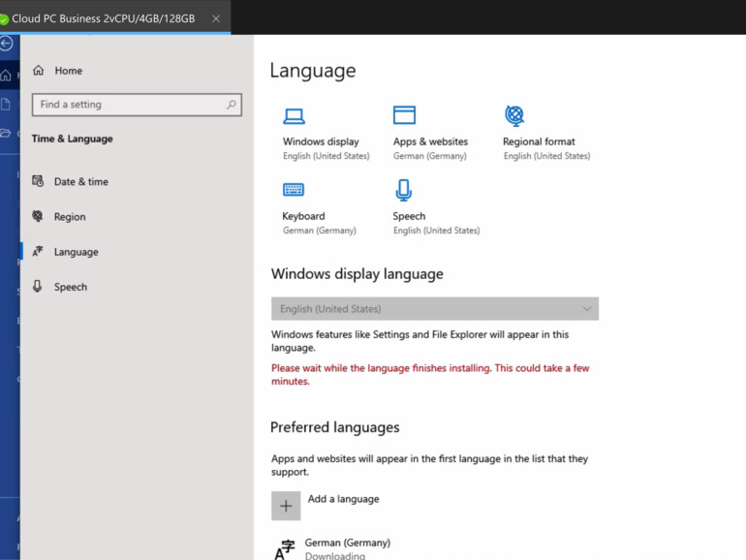Click the Windows display label
Screen dimensions: 746x560
pos(321,141)
